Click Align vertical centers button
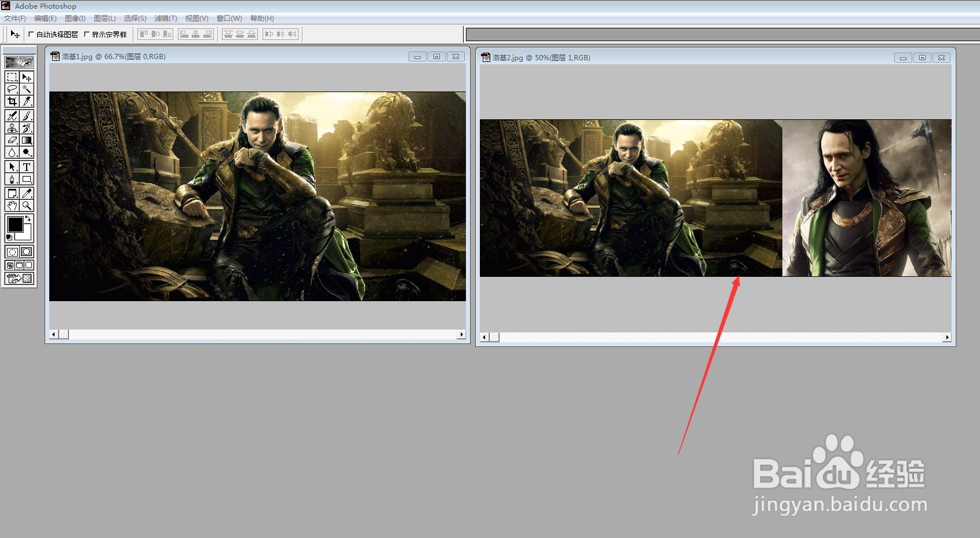The width and height of the screenshot is (980, 538). [x=155, y=34]
